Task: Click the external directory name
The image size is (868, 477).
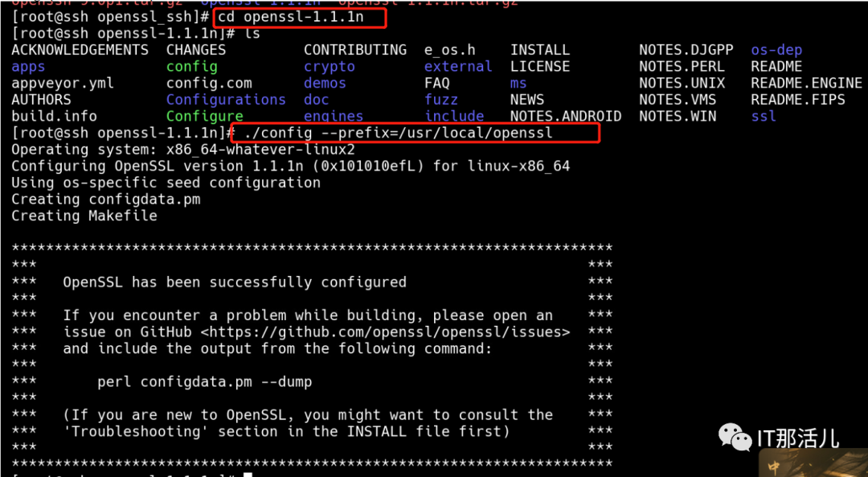Action: 458,67
